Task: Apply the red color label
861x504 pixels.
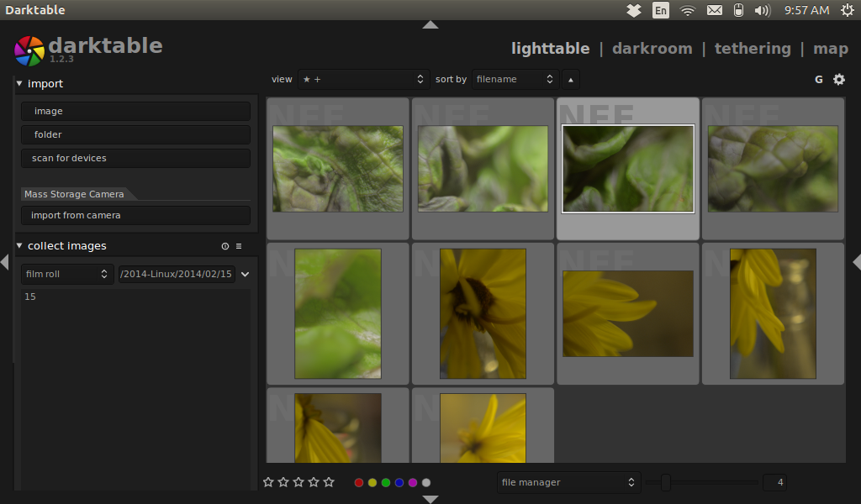Action: point(359,483)
